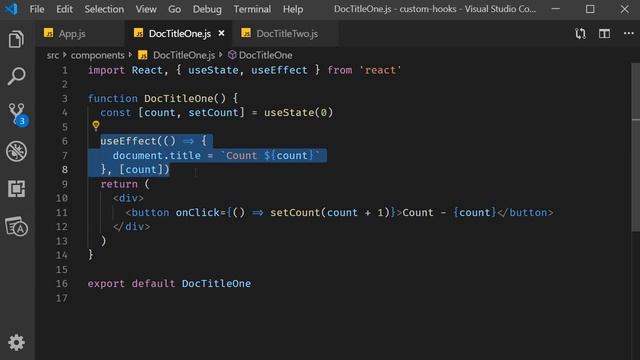This screenshot has height=360, width=640.
Task: Open the Debug menu
Action: click(x=207, y=9)
